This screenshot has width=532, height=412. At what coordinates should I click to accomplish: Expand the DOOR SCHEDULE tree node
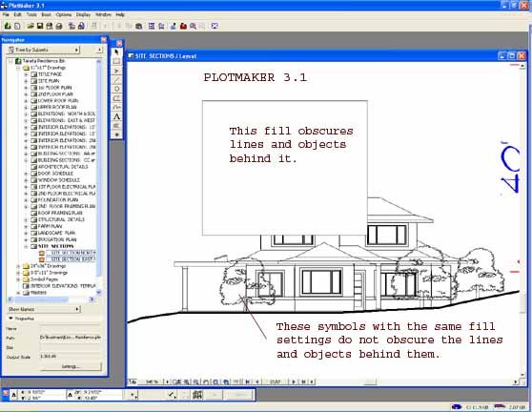[26, 174]
